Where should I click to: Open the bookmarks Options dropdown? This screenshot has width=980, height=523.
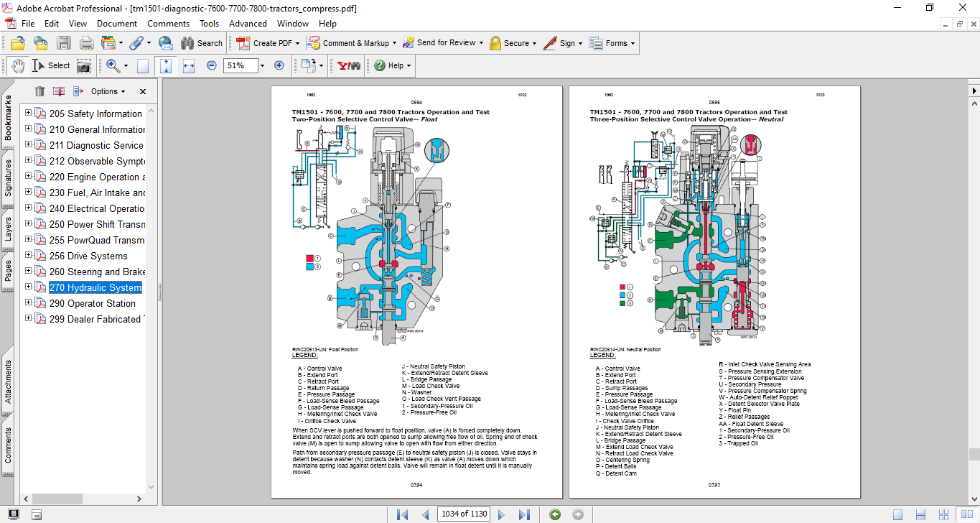(108, 91)
